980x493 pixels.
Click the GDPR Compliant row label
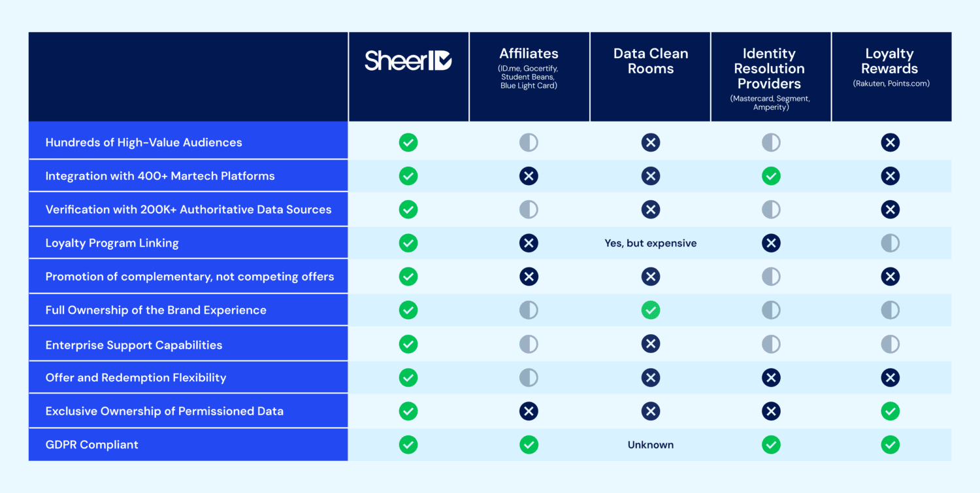[x=91, y=445]
